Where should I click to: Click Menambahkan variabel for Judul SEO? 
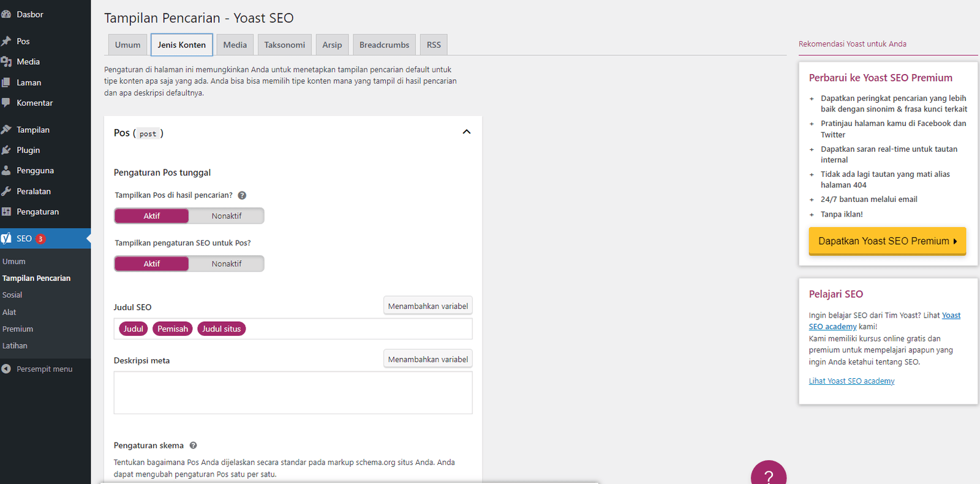point(428,306)
